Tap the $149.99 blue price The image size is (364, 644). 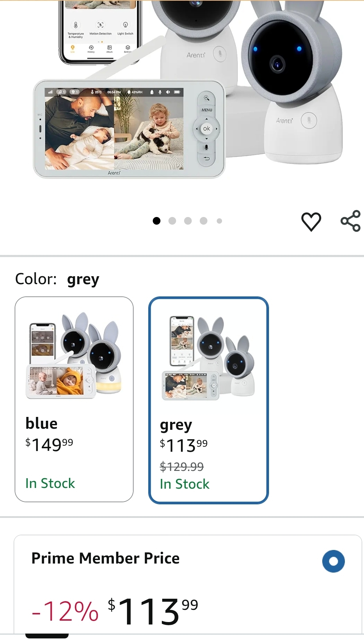coord(49,444)
